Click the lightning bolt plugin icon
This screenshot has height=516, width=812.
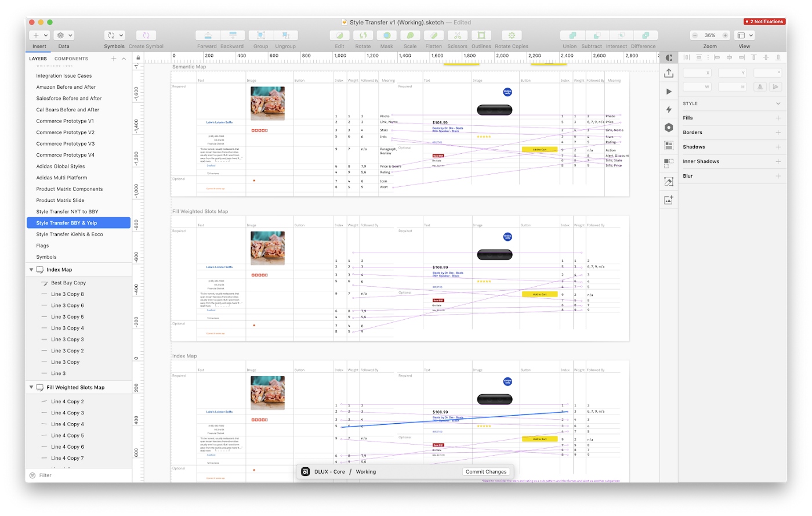[x=669, y=109]
